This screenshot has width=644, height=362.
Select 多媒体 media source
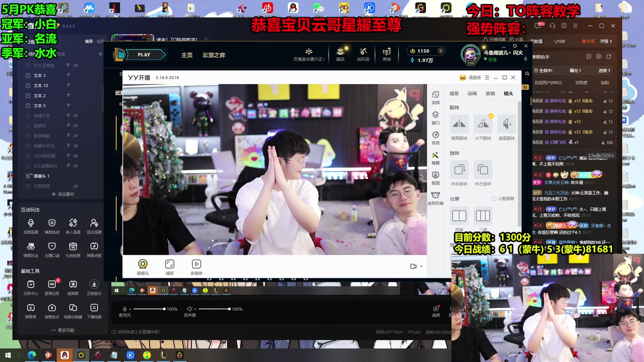pyautogui.click(x=196, y=267)
